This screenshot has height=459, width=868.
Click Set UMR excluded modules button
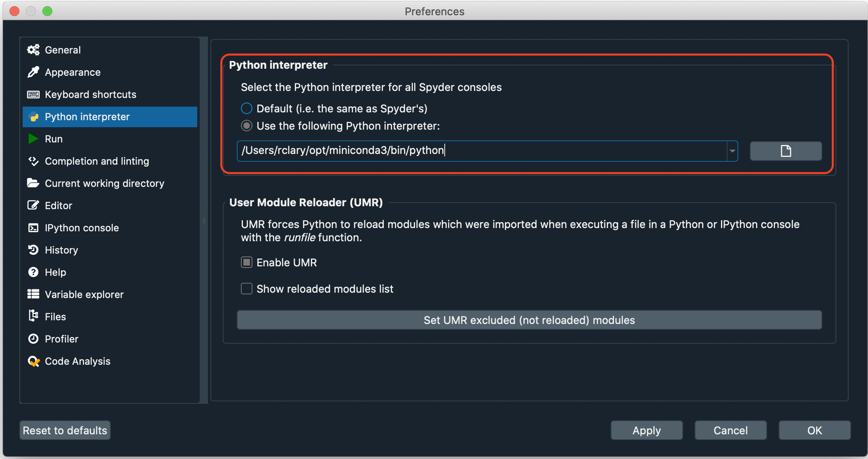pos(529,320)
